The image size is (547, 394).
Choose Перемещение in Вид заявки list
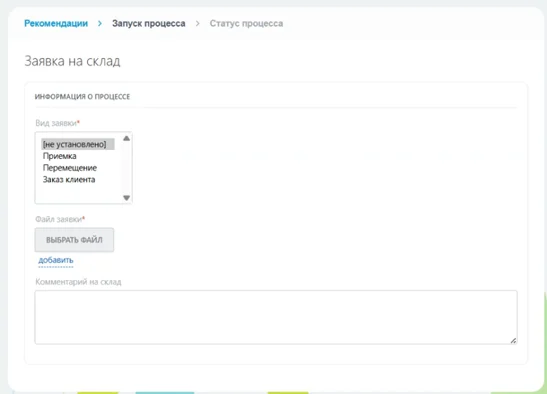point(70,168)
